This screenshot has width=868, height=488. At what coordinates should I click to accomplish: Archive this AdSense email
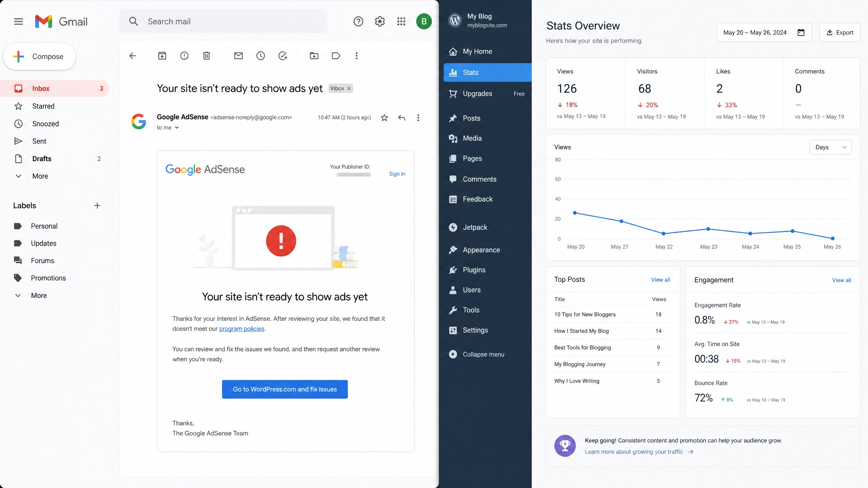pos(162,56)
